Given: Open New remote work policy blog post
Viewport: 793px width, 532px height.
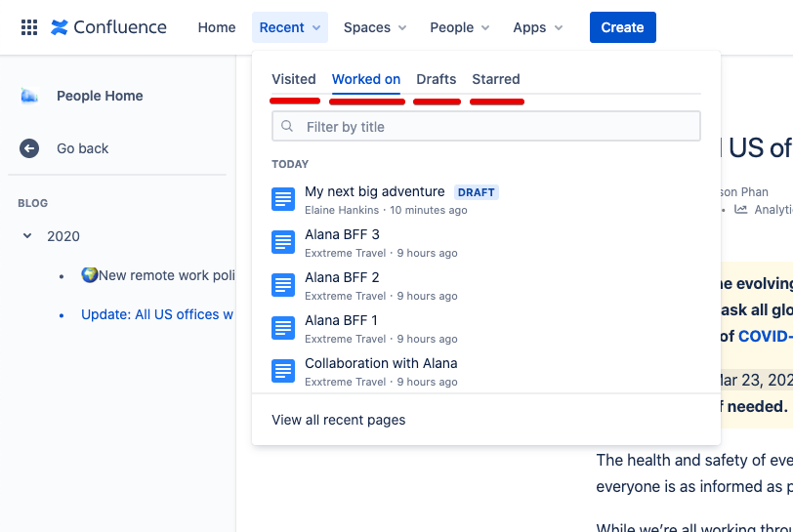Looking at the screenshot, I should (x=158, y=275).
